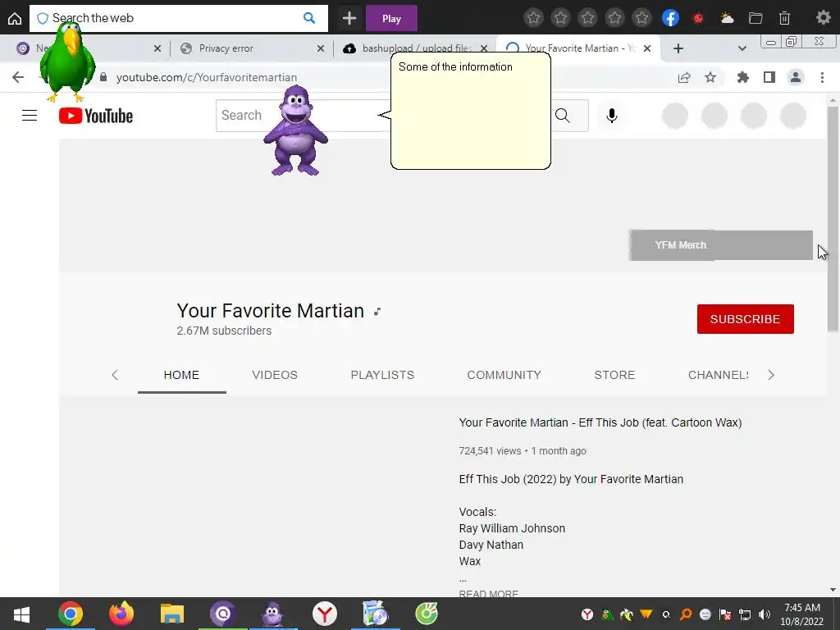This screenshot has width=840, height=630.
Task: Close the Privacy error tab
Action: point(321,48)
